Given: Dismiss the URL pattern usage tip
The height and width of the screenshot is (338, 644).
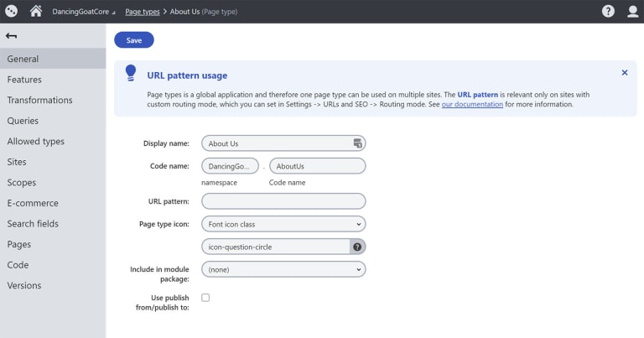Looking at the screenshot, I should click(x=624, y=73).
